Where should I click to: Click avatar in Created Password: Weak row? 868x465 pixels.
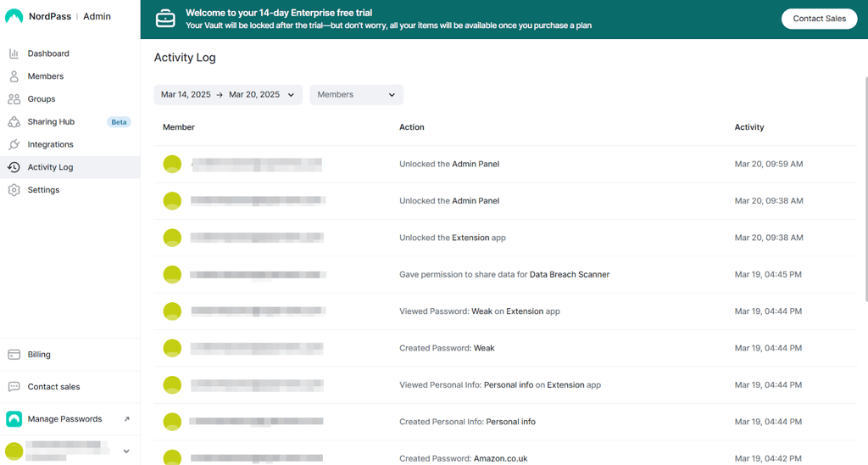click(172, 348)
